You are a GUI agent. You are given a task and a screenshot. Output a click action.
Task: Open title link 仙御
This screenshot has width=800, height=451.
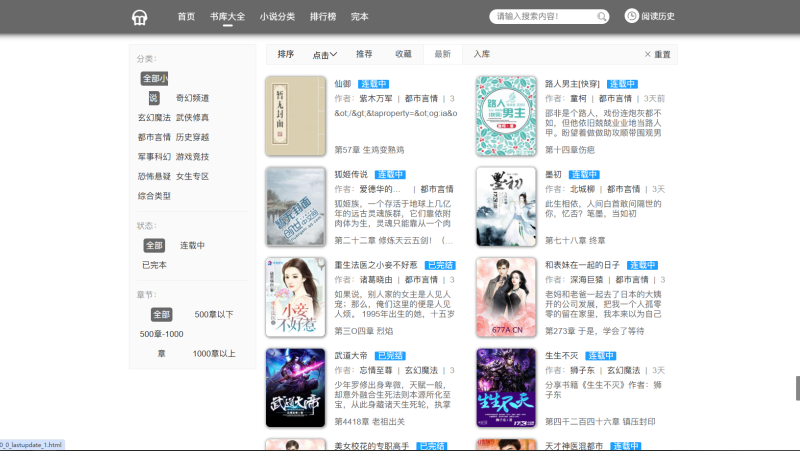(x=343, y=84)
